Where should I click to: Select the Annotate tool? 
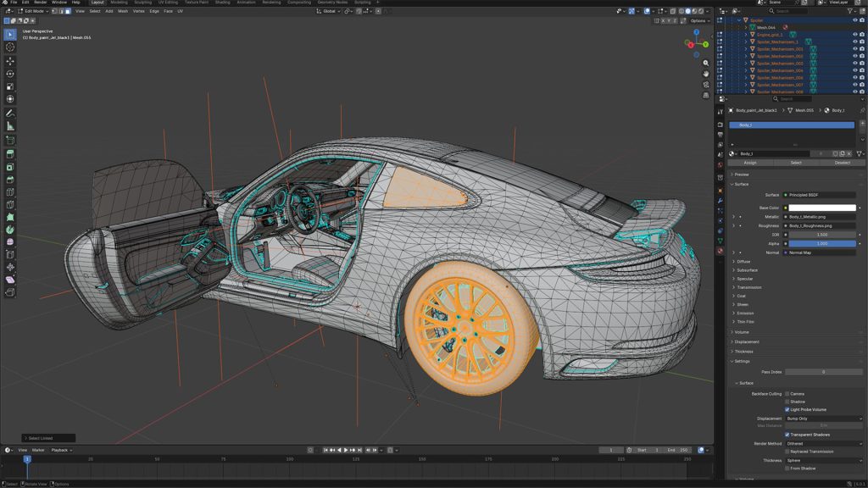[x=10, y=113]
